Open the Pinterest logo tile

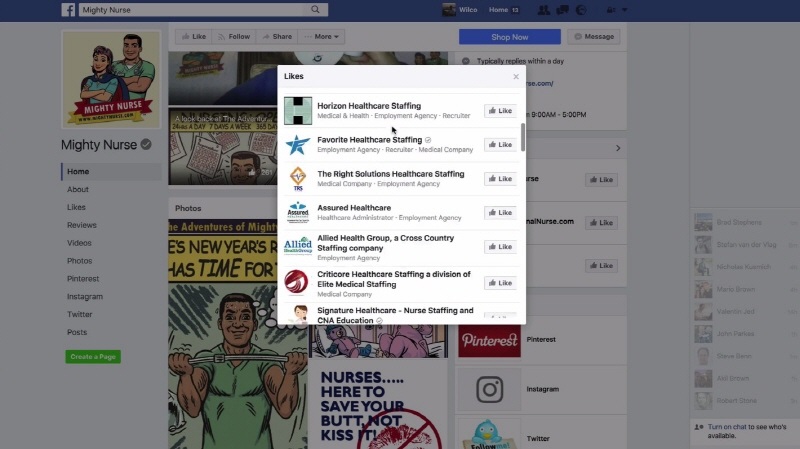point(489,339)
